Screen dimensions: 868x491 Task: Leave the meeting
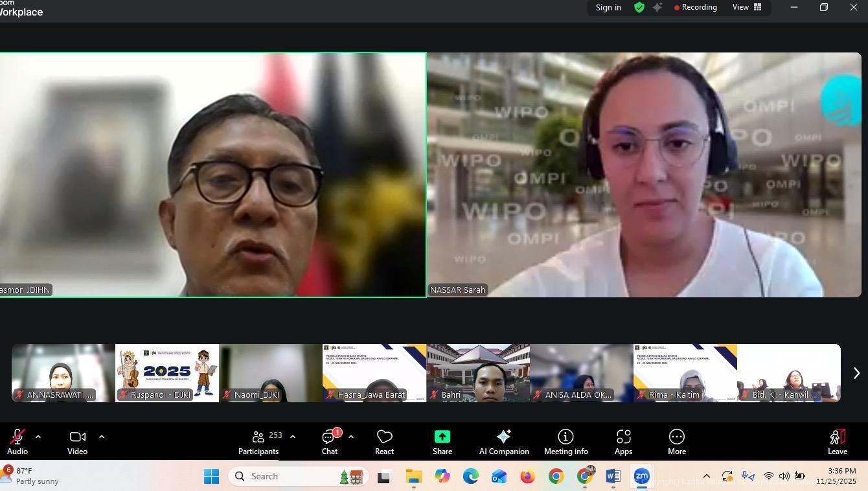click(x=837, y=442)
